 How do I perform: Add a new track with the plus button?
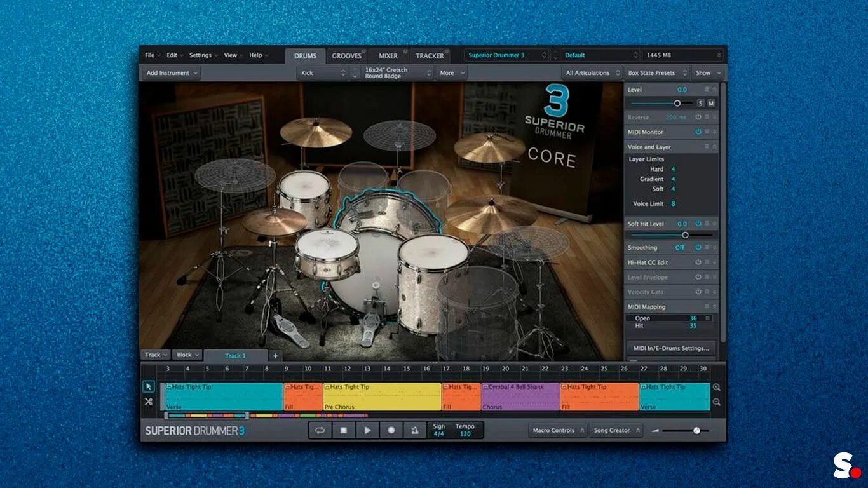(275, 356)
